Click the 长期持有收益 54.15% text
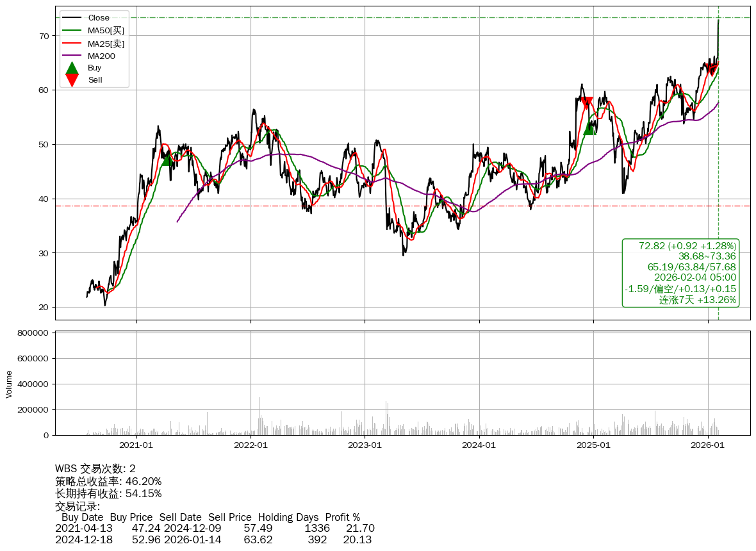 pyautogui.click(x=108, y=493)
